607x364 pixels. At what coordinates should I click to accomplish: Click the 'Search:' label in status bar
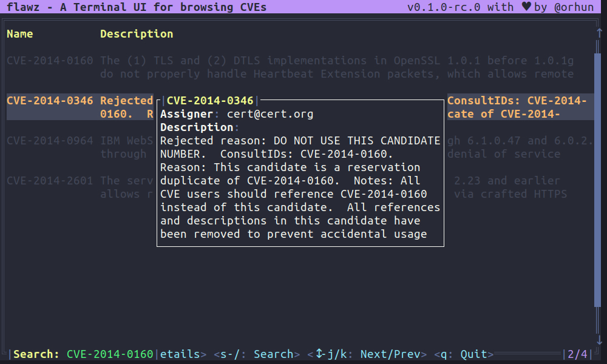tap(36, 354)
